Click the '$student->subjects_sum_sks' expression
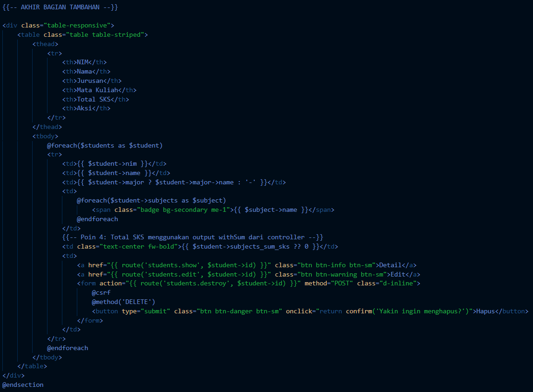533x392 pixels. [241, 246]
